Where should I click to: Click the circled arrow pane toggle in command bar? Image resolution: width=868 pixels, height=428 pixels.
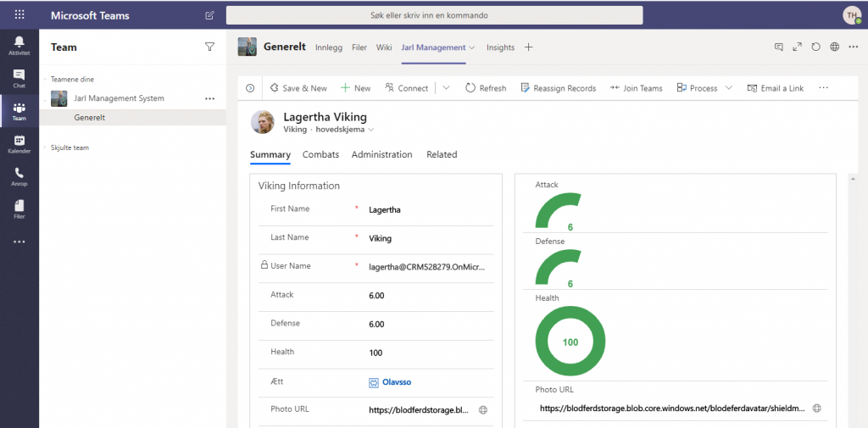[x=250, y=88]
